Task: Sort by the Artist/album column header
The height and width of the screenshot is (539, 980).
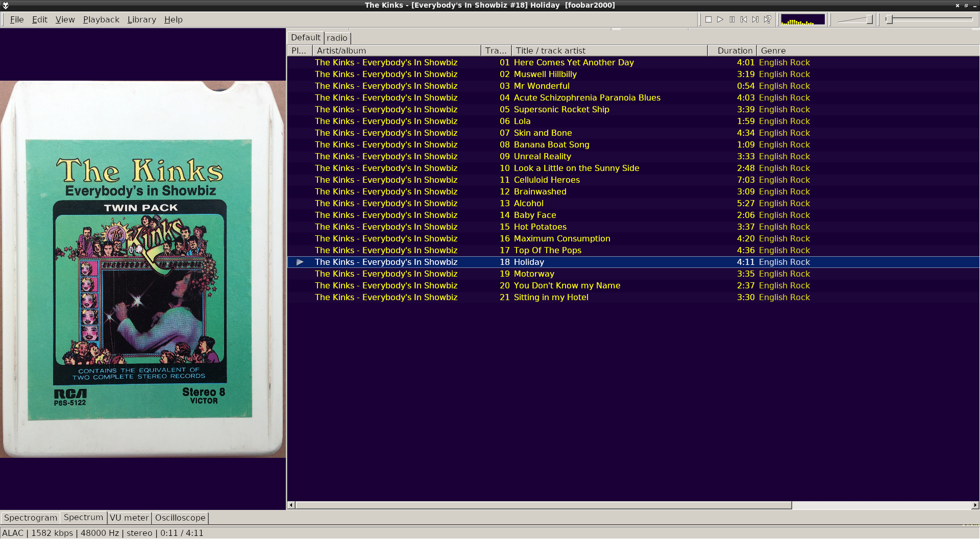Action: click(397, 51)
